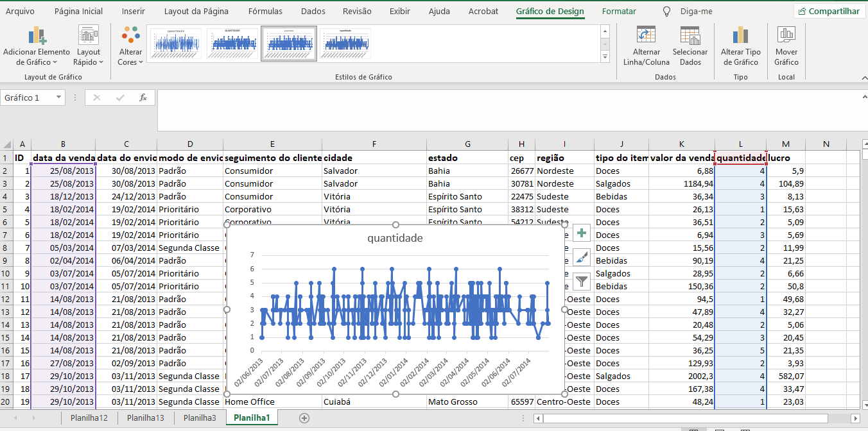Click chart elements plus button
Screen dimensions: 868x431
coord(582,233)
